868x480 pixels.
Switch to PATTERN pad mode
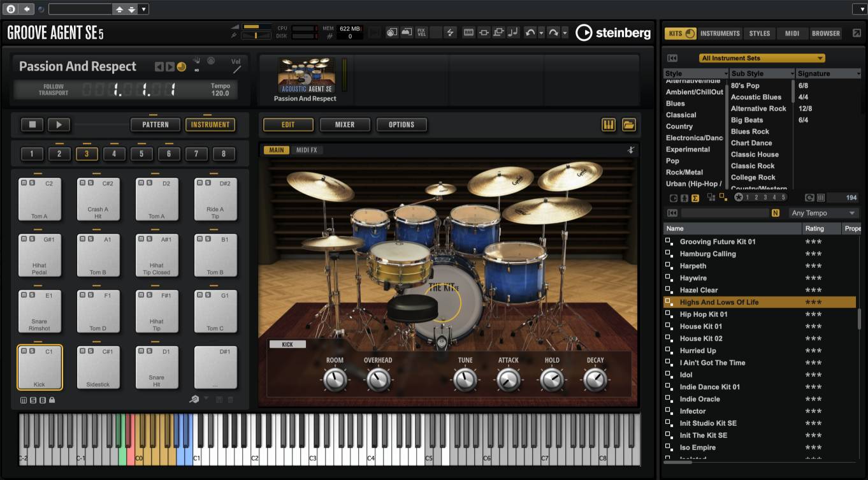[156, 125]
